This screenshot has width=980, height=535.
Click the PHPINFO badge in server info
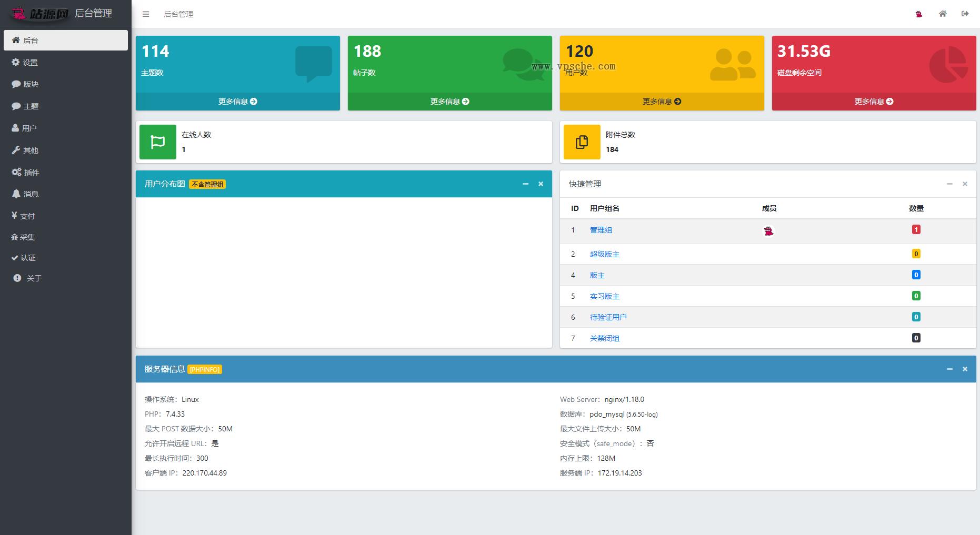[205, 370]
